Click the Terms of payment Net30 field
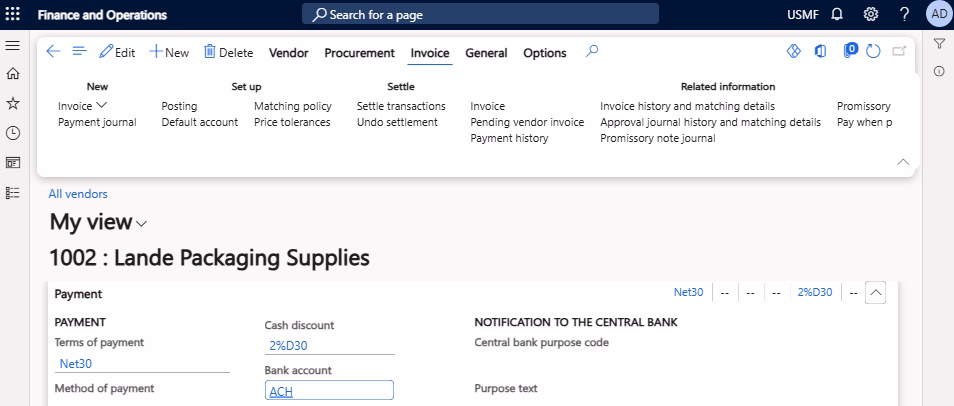The width and height of the screenshot is (954, 406). point(142,363)
